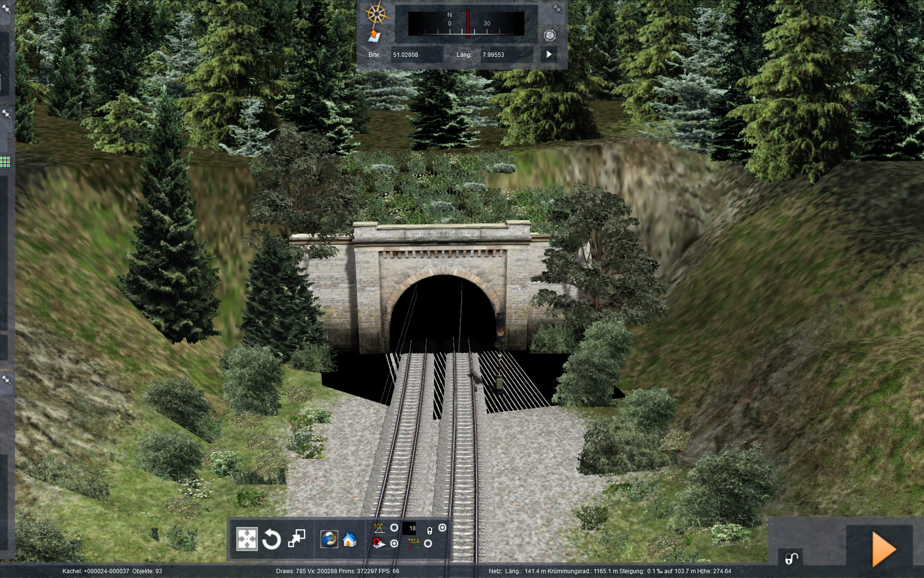
Task: Click the pin on compass panel
Action: (557, 9)
